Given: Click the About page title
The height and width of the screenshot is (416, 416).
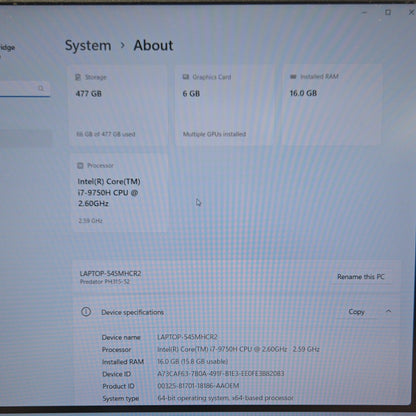Looking at the screenshot, I should (153, 45).
